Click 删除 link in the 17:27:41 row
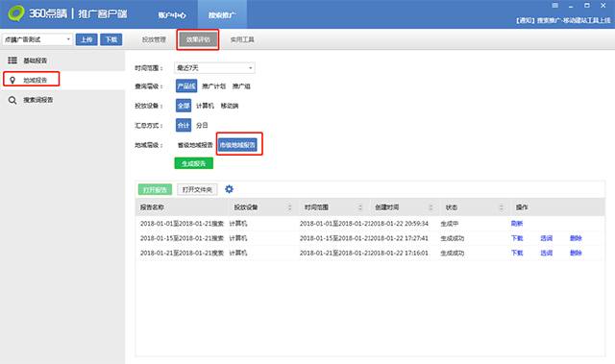 coord(576,238)
